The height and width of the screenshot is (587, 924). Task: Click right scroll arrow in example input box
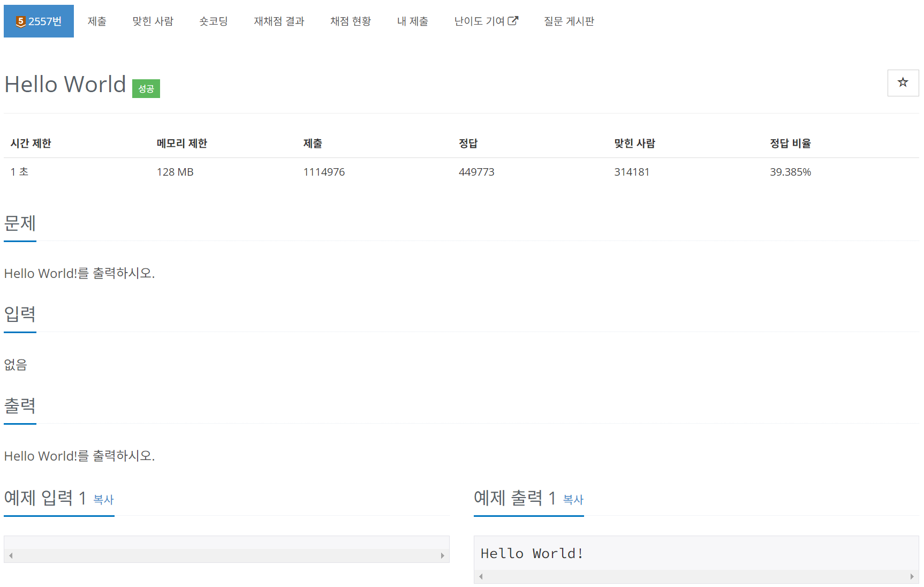(x=442, y=556)
